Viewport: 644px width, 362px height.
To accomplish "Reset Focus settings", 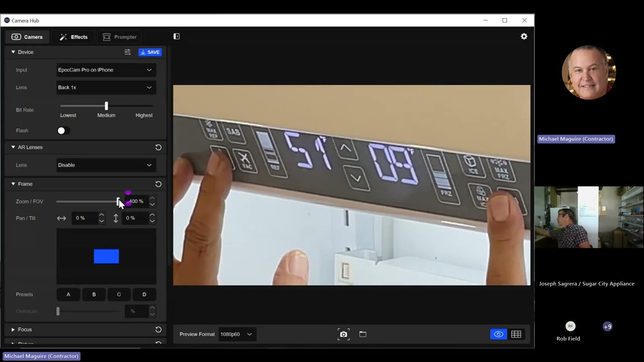I will [158, 330].
